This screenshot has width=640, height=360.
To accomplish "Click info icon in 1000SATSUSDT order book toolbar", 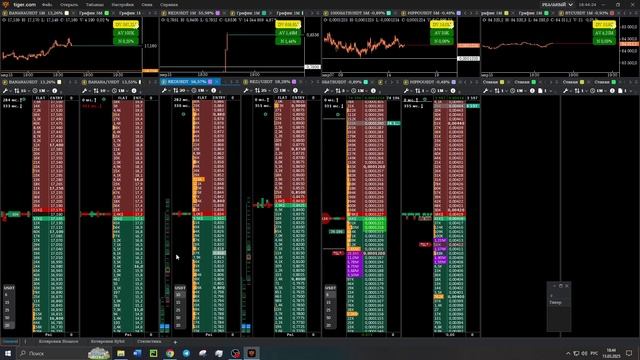I will click(x=373, y=91).
